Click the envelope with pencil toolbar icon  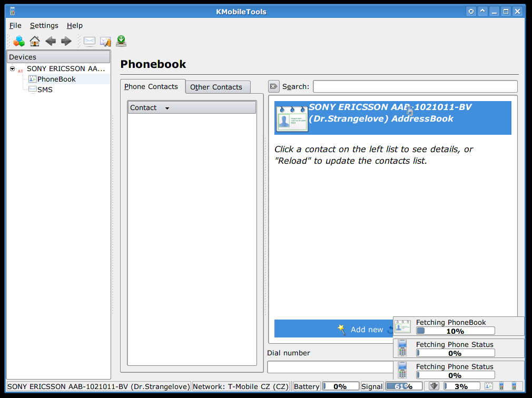105,42
